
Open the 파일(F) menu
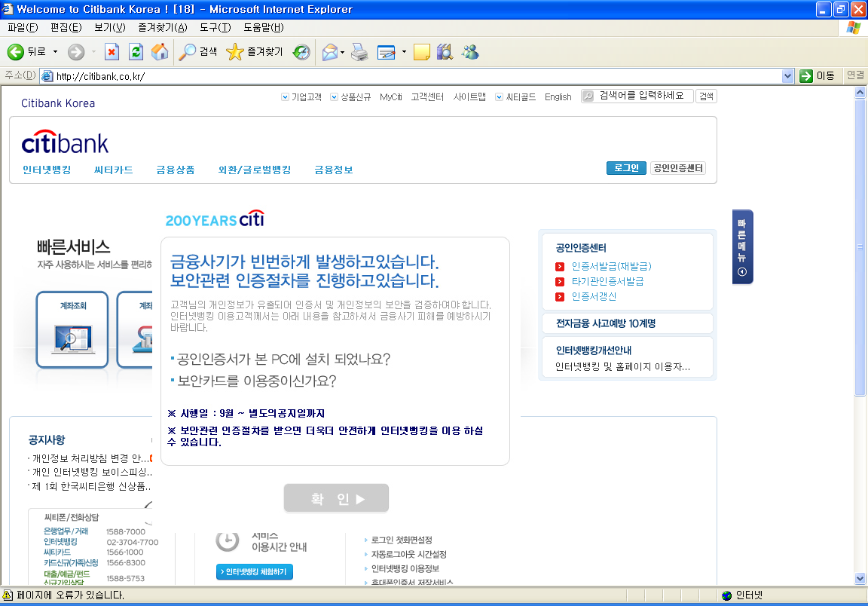(23, 27)
